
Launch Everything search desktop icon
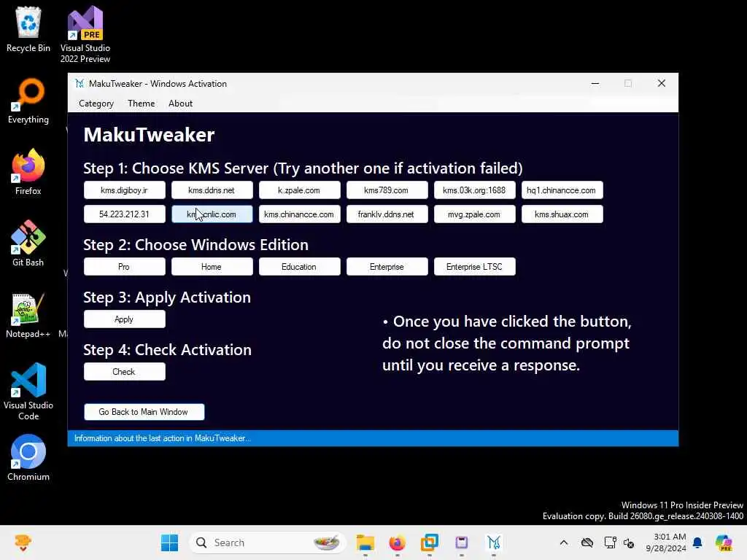point(28,101)
